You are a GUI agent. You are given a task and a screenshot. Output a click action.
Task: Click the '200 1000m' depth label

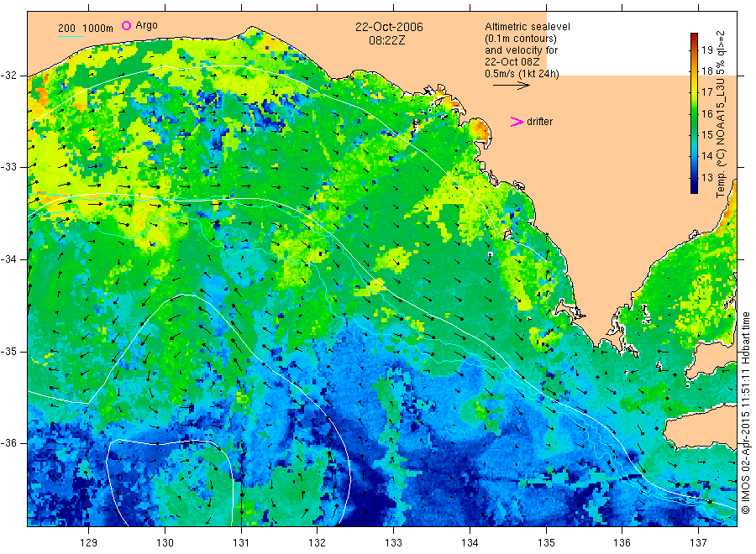[86, 29]
